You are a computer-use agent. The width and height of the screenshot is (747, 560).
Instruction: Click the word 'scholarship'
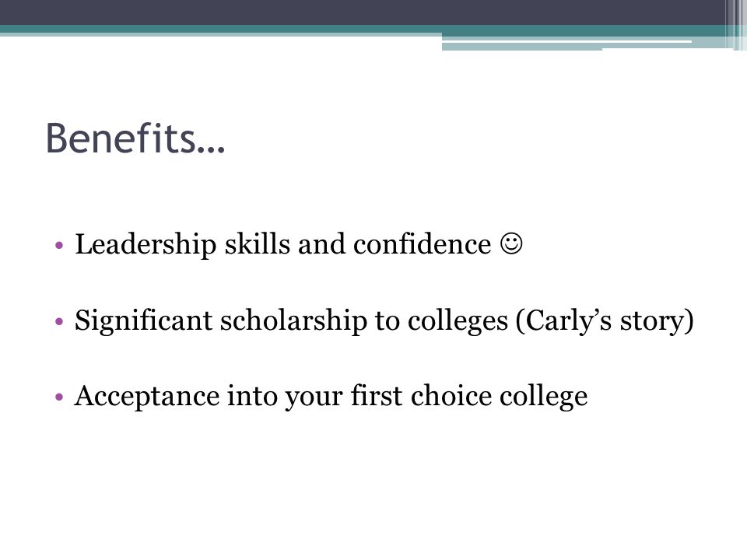point(293,321)
